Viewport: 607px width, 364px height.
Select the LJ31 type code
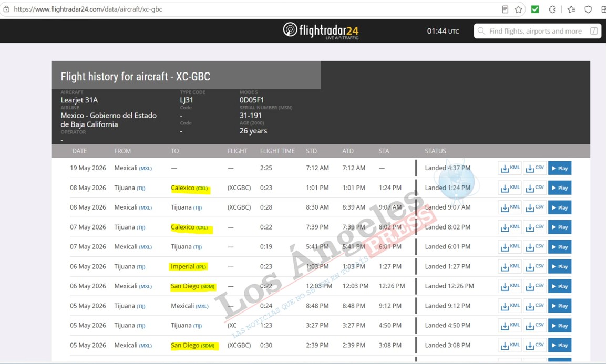(187, 100)
